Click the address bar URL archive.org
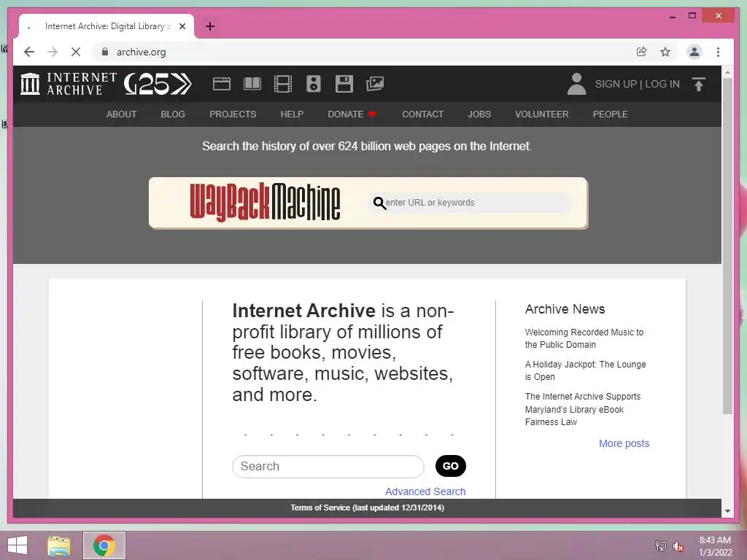This screenshot has height=560, width=747. pyautogui.click(x=141, y=52)
